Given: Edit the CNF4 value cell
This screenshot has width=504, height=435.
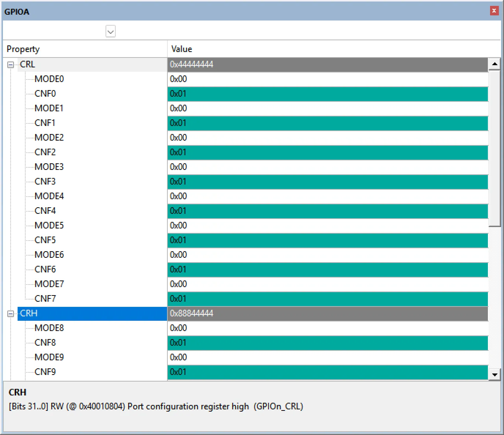Looking at the screenshot, I should (327, 211).
